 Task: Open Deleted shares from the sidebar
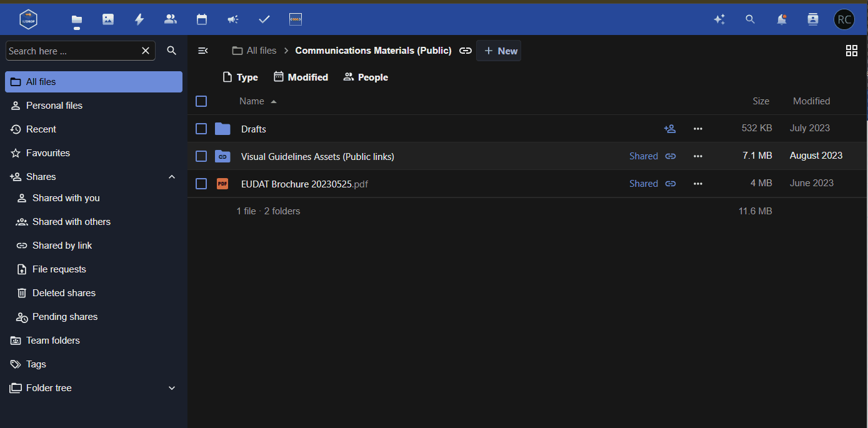click(64, 292)
